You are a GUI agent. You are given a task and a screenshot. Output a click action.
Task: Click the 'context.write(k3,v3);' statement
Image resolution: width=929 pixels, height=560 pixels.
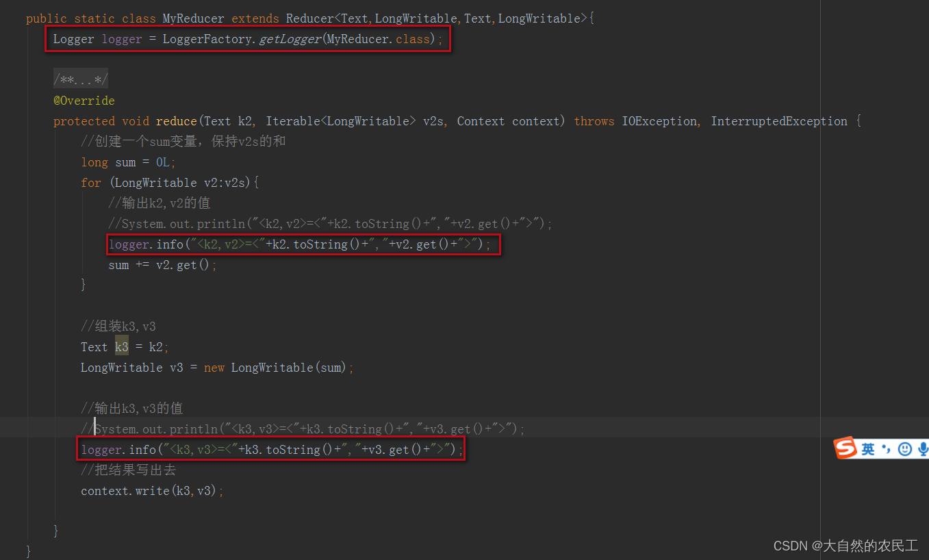click(153, 491)
